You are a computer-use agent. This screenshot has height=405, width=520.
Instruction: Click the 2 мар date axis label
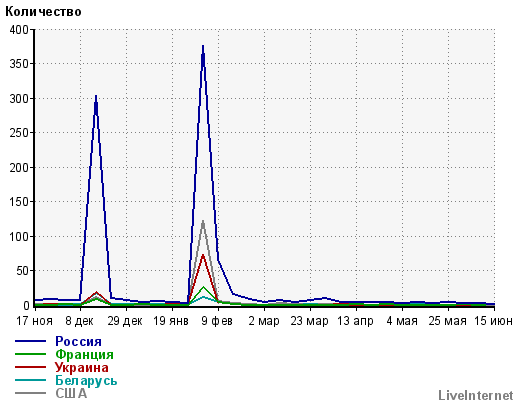click(264, 321)
